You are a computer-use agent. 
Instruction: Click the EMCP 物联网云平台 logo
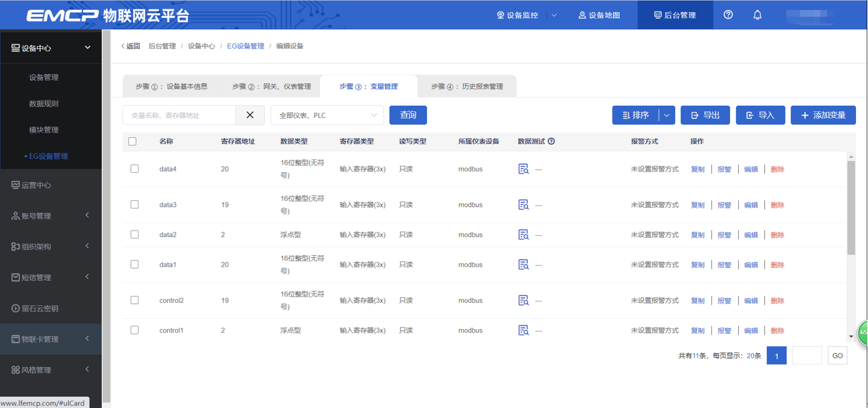coord(108,15)
